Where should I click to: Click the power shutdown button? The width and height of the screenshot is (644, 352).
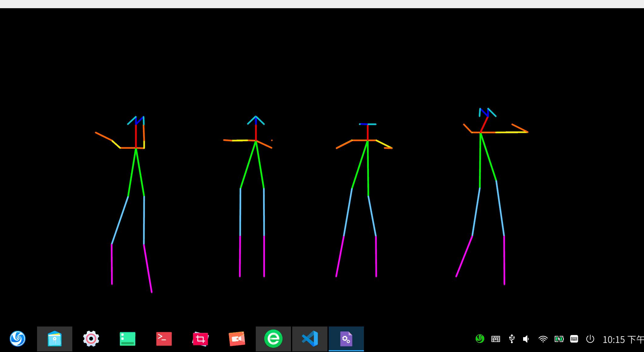click(590, 339)
